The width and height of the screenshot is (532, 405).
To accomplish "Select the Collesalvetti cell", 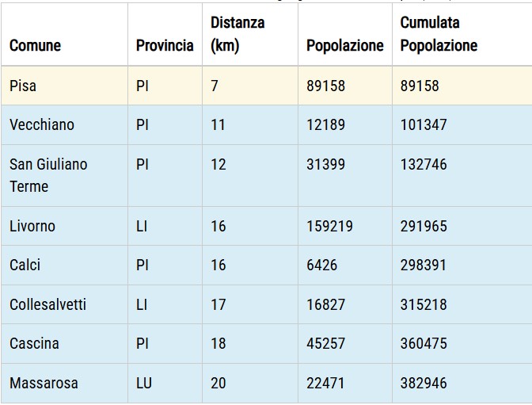I will point(47,304).
